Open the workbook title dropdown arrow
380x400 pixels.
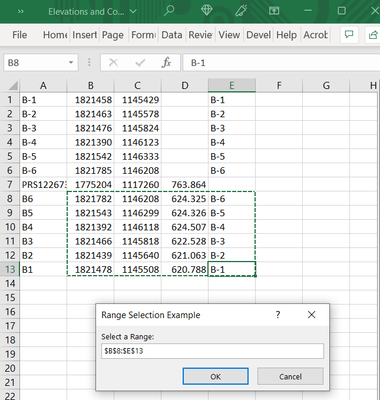click(133, 12)
